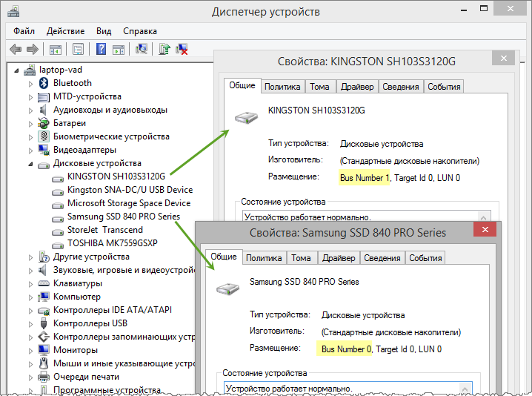532x396 pixels.
Task: Click the Аудиовходы и аудиовыходы speaker icon
Action: click(43, 110)
